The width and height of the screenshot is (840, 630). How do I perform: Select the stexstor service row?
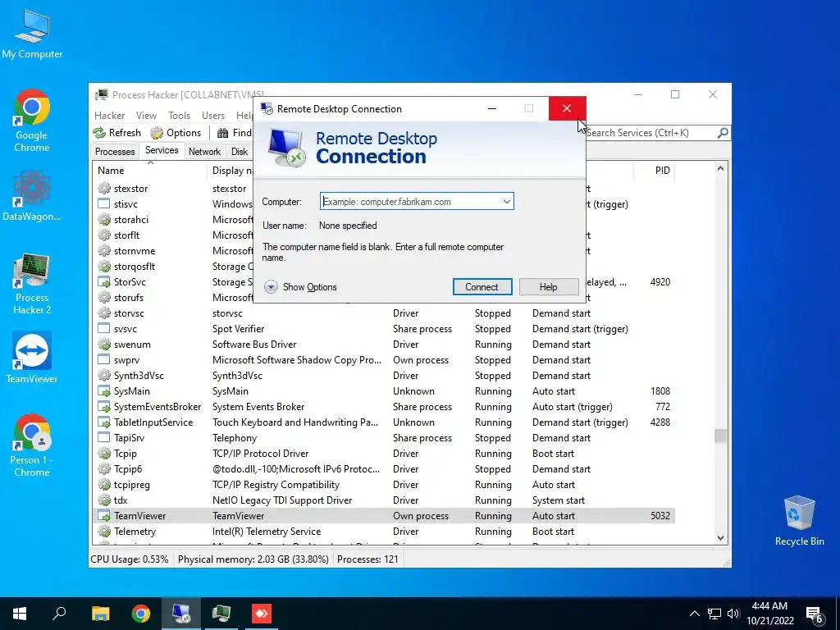tap(172, 189)
